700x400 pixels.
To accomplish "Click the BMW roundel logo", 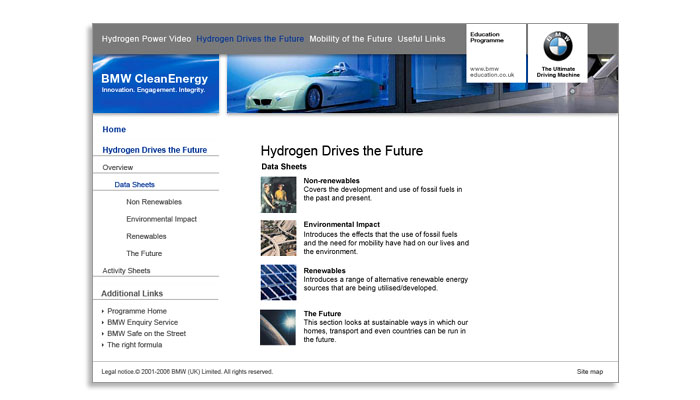I will [558, 46].
